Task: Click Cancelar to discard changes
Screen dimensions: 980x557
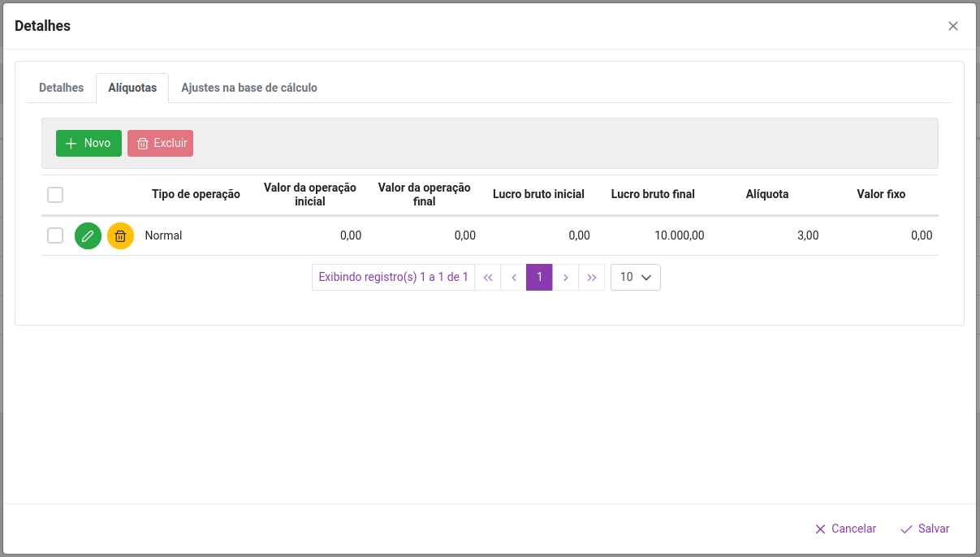Action: 845,529
